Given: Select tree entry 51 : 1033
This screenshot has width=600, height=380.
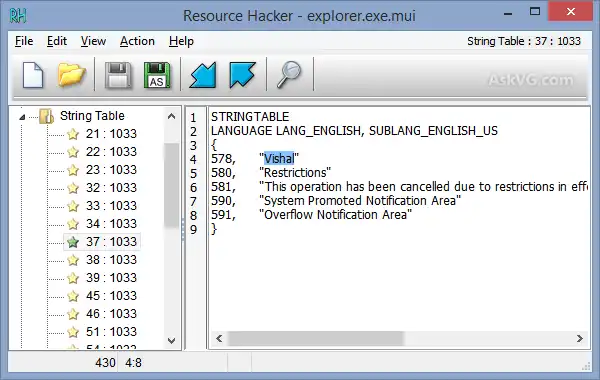Looking at the screenshot, I should click(x=111, y=332).
